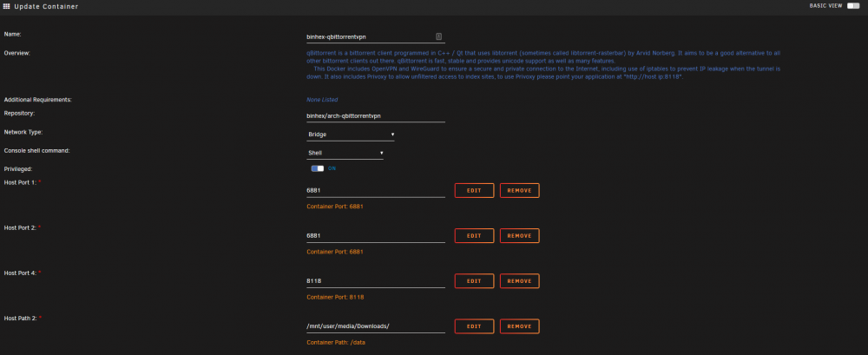Remove Host Port 4 entry
The height and width of the screenshot is (355, 868).
(519, 281)
